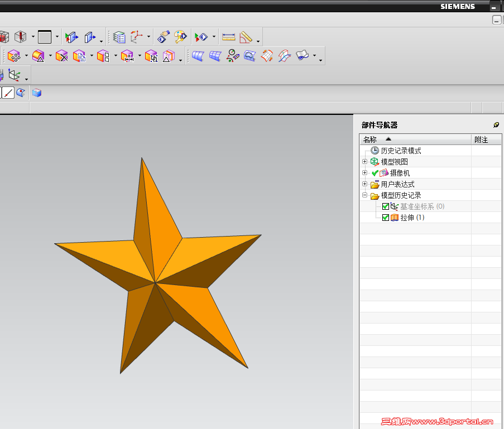Select the 用户表达式 folder item
504x429 pixels.
[397, 184]
